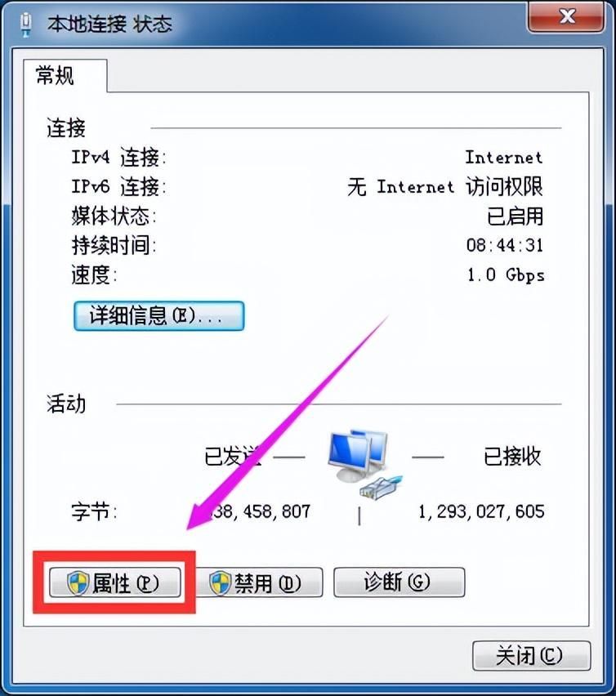Click the shield icon on 属性 button
Screen dimensions: 616x696
pyautogui.click(x=78, y=582)
